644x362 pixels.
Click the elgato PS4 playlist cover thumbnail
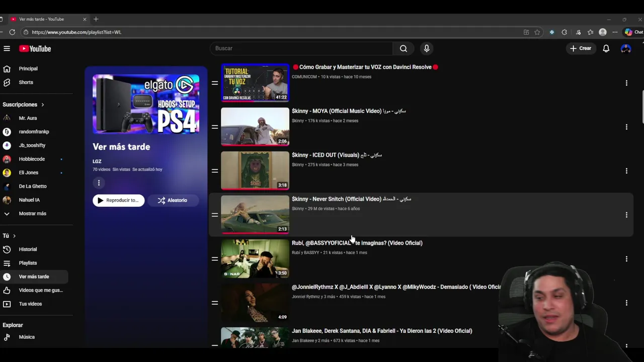(x=146, y=104)
